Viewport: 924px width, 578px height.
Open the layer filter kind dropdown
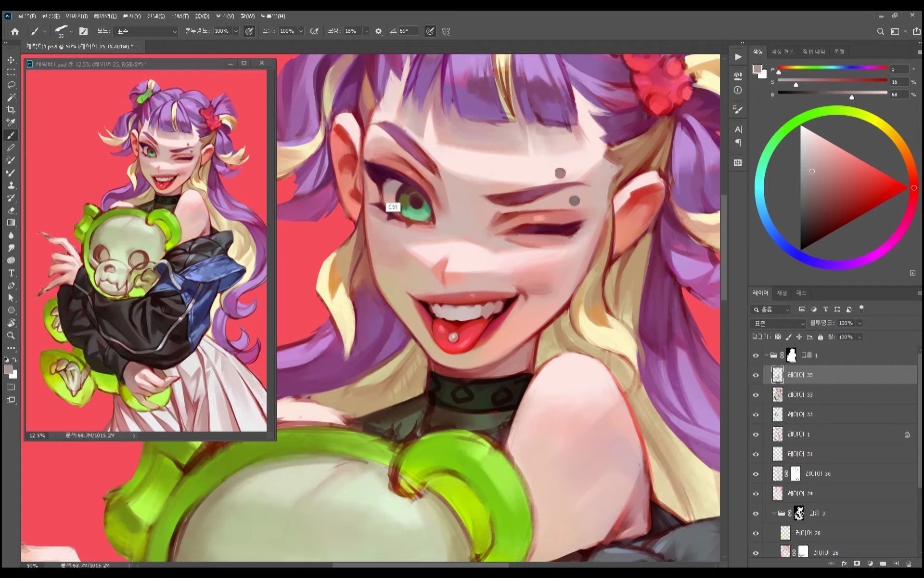(770, 309)
